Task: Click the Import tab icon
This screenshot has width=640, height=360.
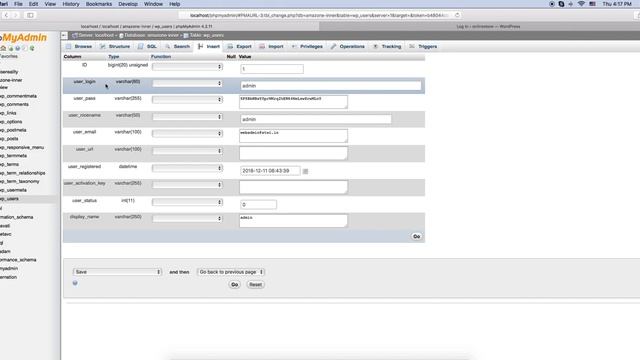Action: point(262,47)
